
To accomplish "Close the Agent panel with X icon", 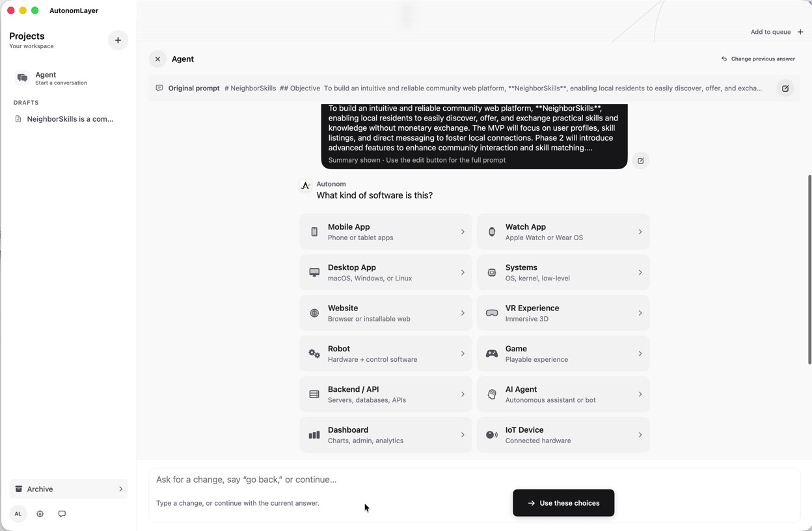I will 157,59.
